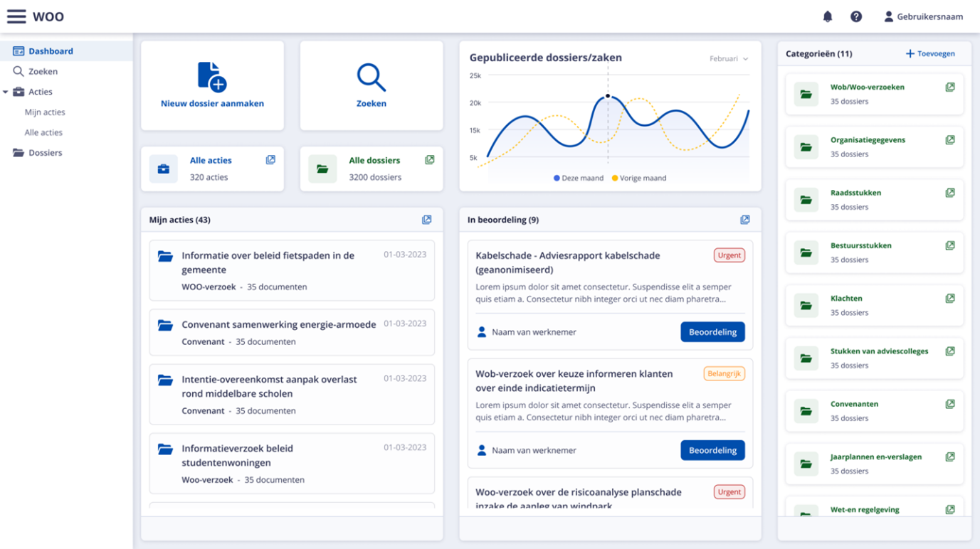This screenshot has height=549, width=980.
Task: Click the notifications bell icon
Action: (x=827, y=16)
